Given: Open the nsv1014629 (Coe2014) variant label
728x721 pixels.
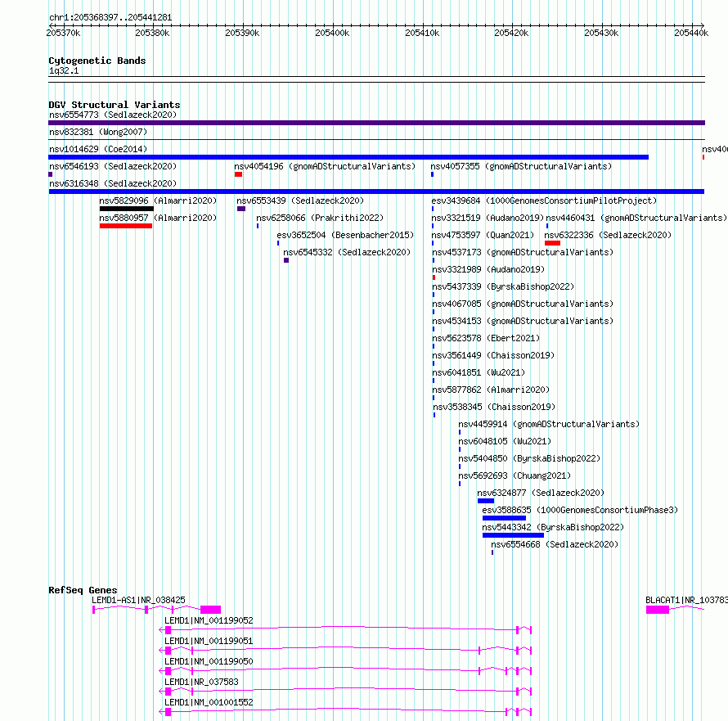Looking at the screenshot, I should pos(98,149).
